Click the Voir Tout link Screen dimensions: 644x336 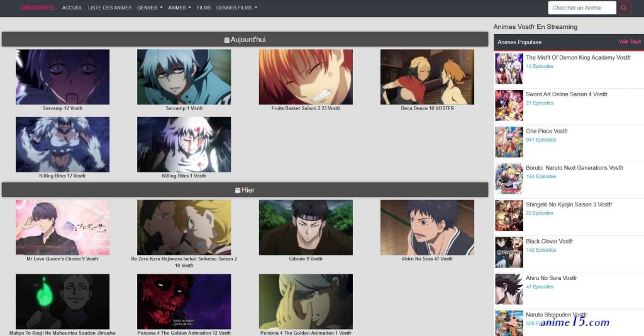point(630,42)
